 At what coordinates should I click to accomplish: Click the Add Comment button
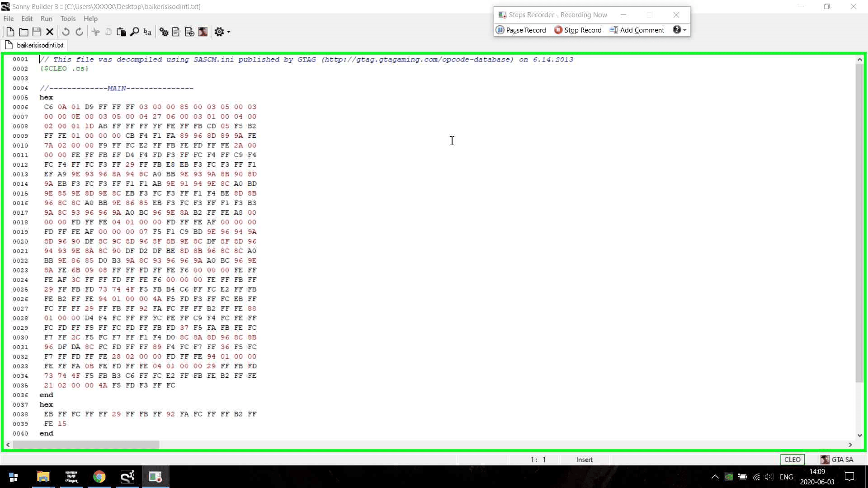[x=637, y=30]
